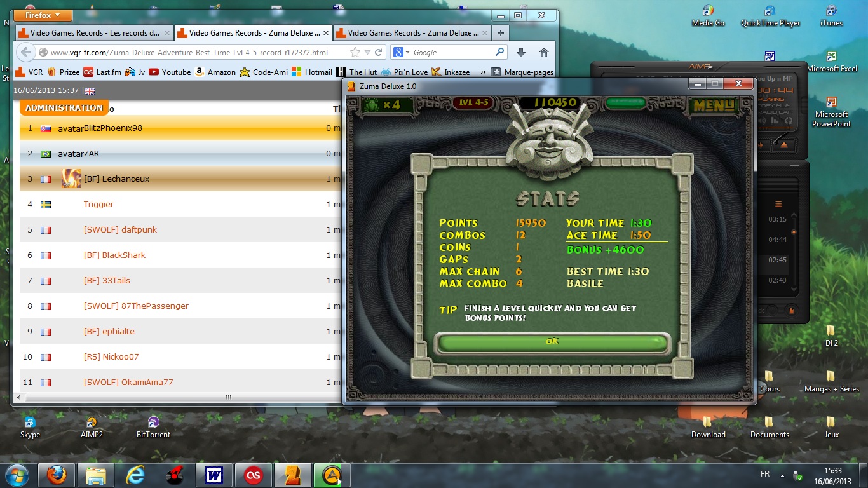868x488 pixels.
Task: Click the AIMP eject/open file button
Action: [783, 145]
